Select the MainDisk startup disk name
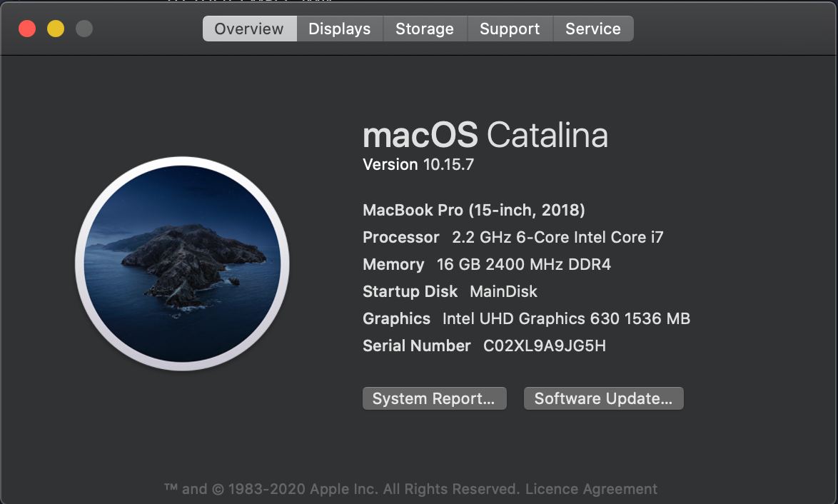The width and height of the screenshot is (838, 504). (503, 292)
